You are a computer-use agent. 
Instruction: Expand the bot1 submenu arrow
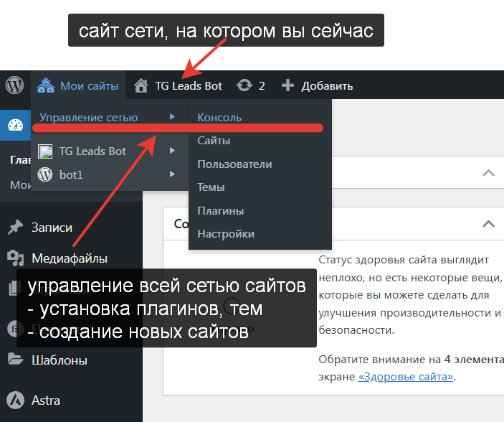pyautogui.click(x=172, y=174)
